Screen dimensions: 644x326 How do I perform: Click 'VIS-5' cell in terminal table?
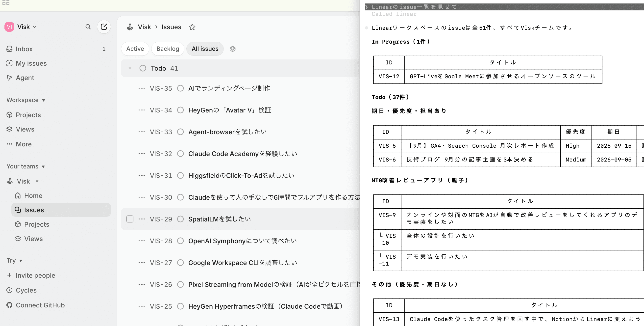click(x=387, y=146)
